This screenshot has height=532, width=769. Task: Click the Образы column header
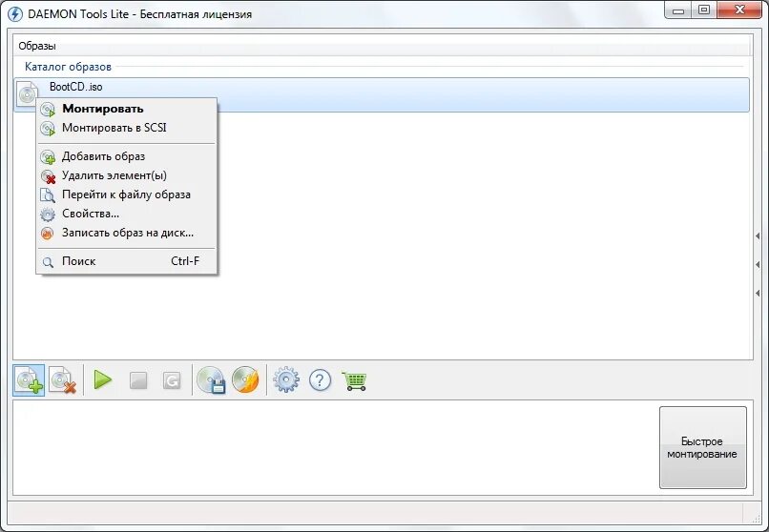tap(382, 46)
